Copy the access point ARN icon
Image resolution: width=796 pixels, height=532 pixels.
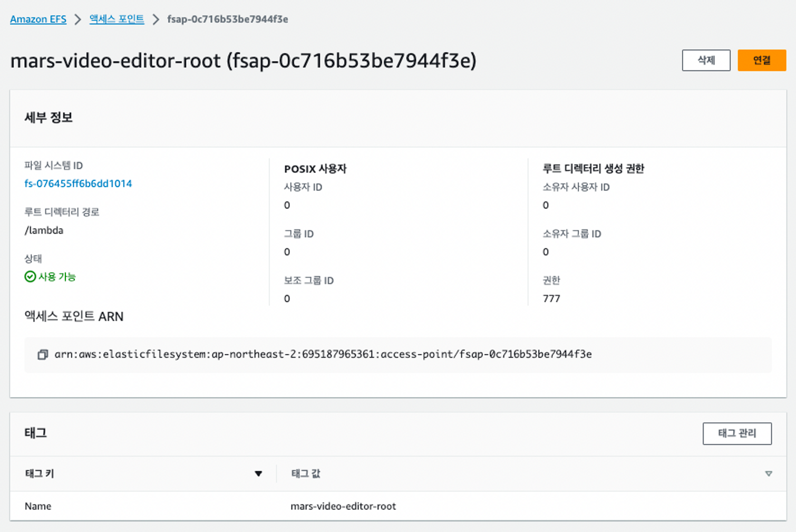pyautogui.click(x=43, y=354)
